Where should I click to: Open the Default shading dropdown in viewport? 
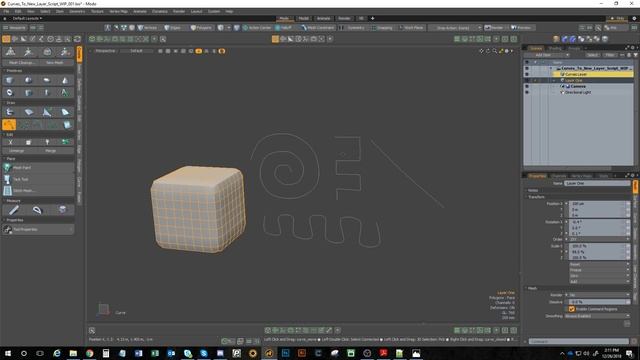pyautogui.click(x=136, y=51)
